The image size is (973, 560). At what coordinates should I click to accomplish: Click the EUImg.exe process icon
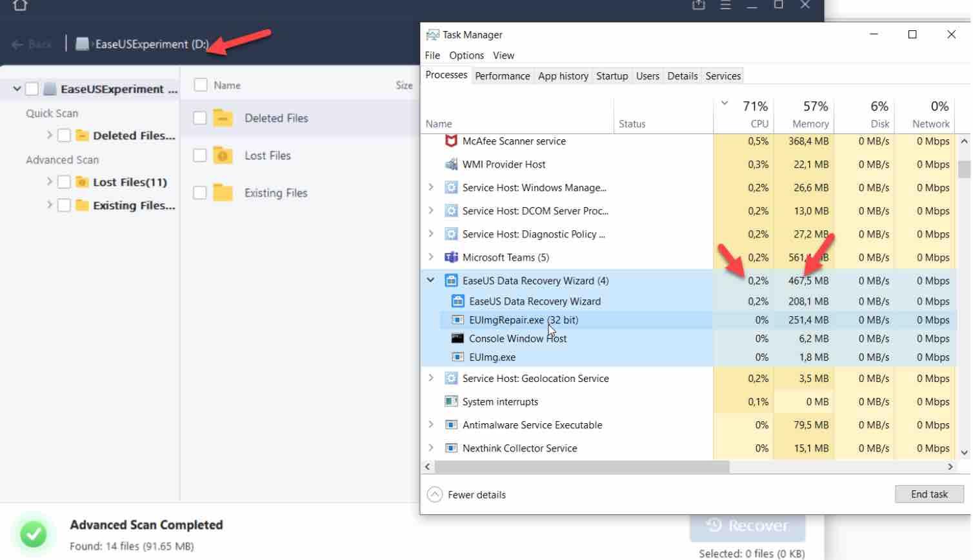[457, 357]
